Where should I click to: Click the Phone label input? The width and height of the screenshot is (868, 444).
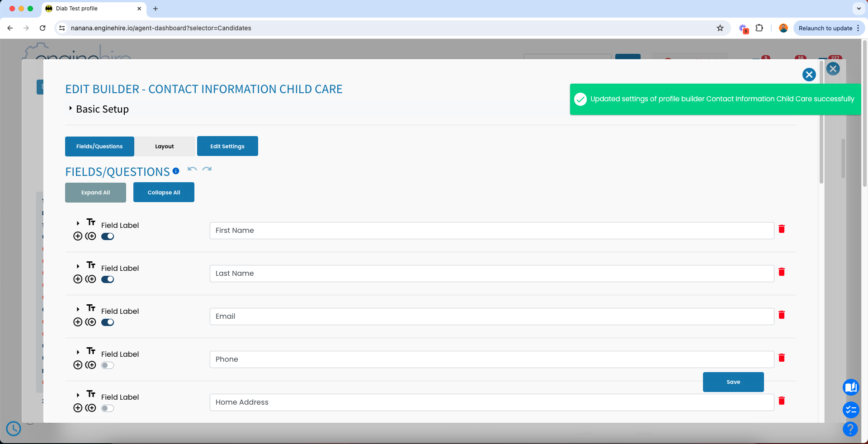(x=492, y=359)
